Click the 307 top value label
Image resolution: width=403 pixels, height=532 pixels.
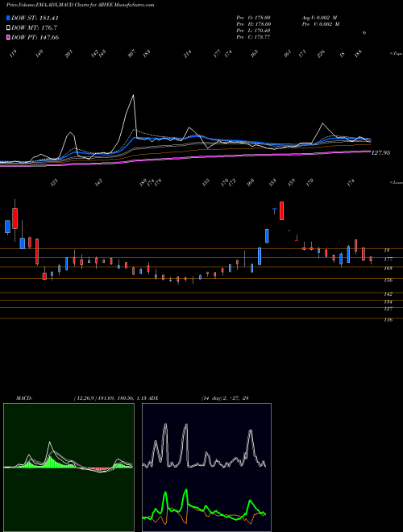(x=131, y=53)
